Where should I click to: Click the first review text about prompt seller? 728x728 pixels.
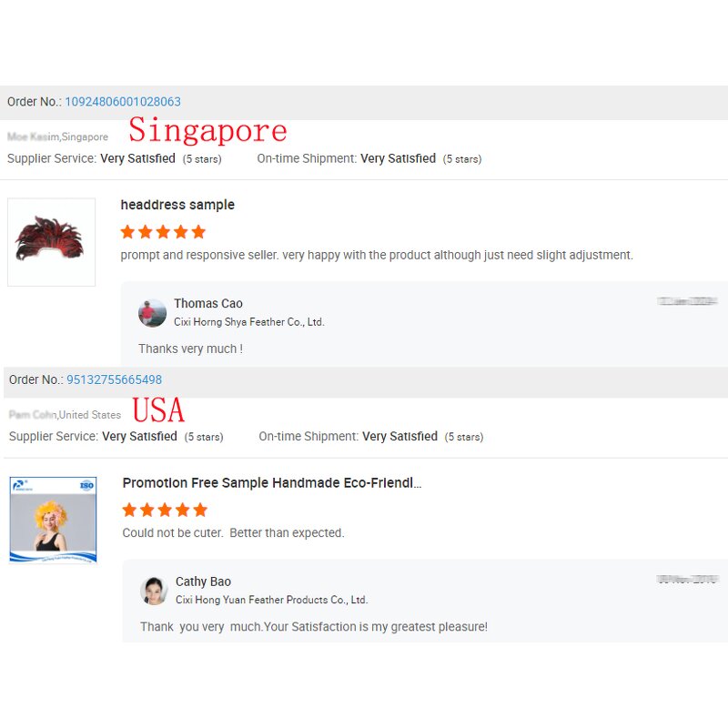pos(377,255)
